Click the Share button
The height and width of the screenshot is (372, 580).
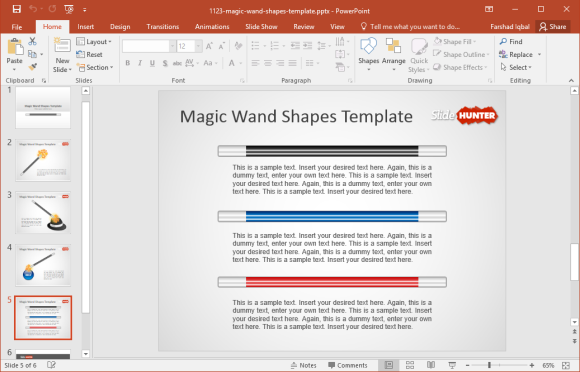tap(553, 27)
